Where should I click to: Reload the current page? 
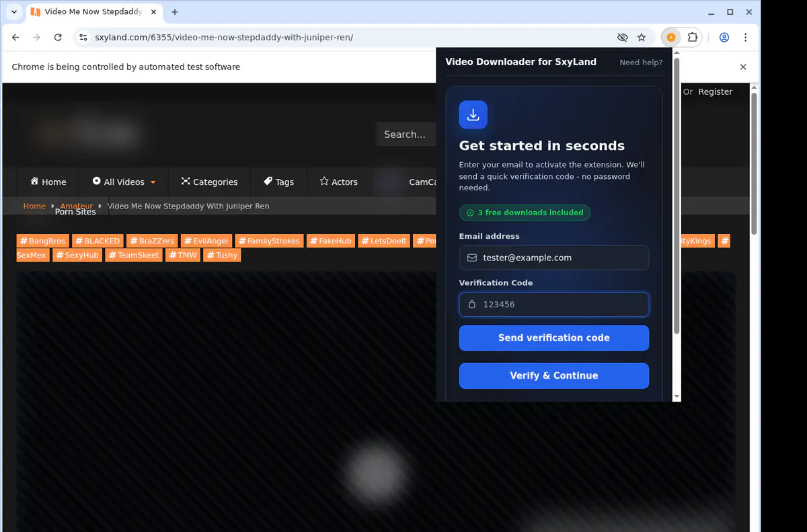click(x=58, y=38)
